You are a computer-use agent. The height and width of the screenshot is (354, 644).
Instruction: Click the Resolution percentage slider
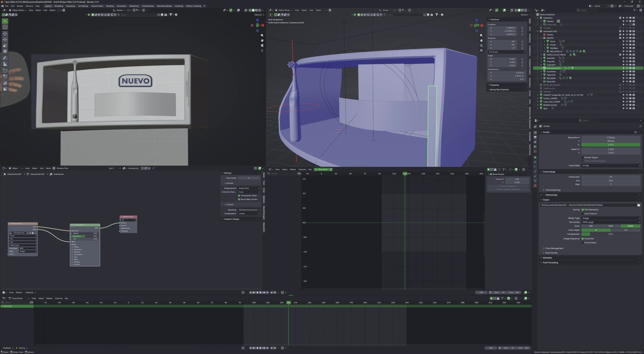(x=611, y=145)
